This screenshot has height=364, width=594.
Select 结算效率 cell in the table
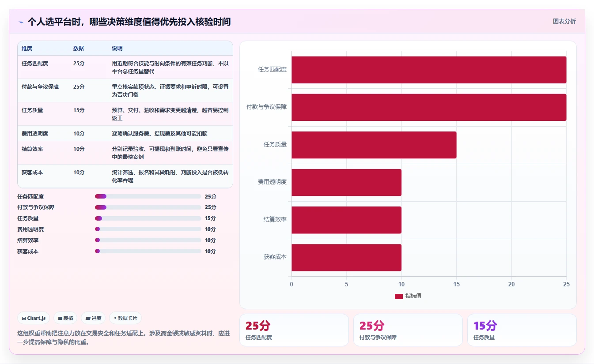[32, 149]
